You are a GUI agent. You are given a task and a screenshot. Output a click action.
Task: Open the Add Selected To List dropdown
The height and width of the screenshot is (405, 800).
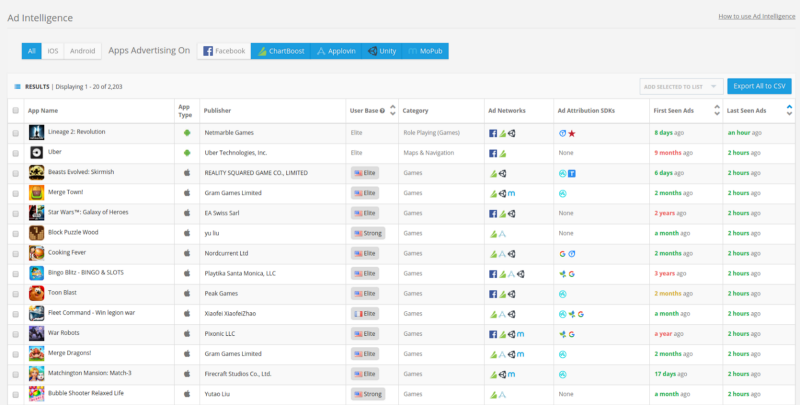pos(681,87)
